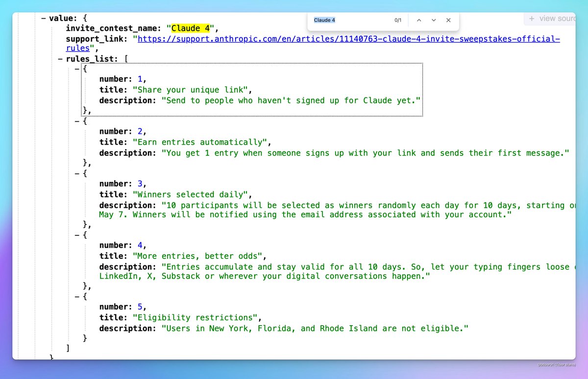Collapse the rule object with number 2

coord(77,121)
